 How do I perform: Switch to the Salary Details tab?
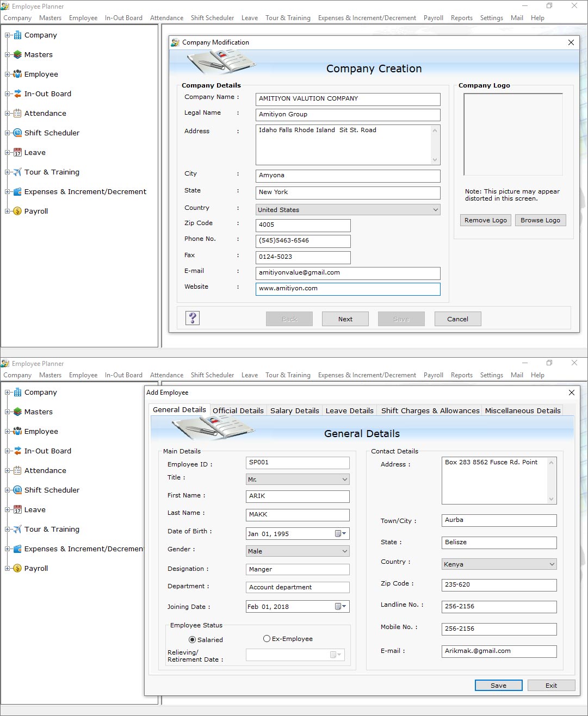pos(294,410)
